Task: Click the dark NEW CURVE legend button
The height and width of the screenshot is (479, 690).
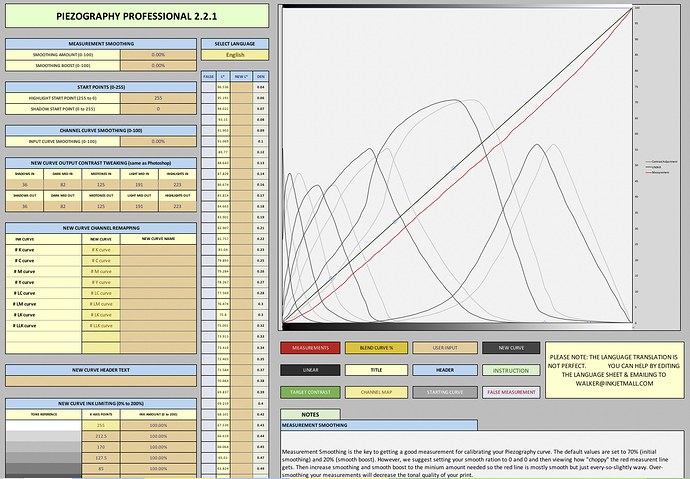Action: click(511, 348)
